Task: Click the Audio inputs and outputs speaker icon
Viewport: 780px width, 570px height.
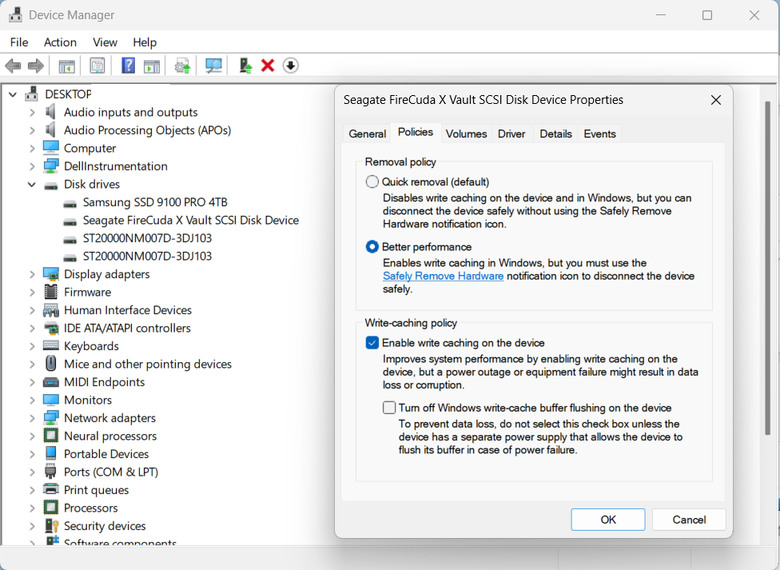Action: 50,112
